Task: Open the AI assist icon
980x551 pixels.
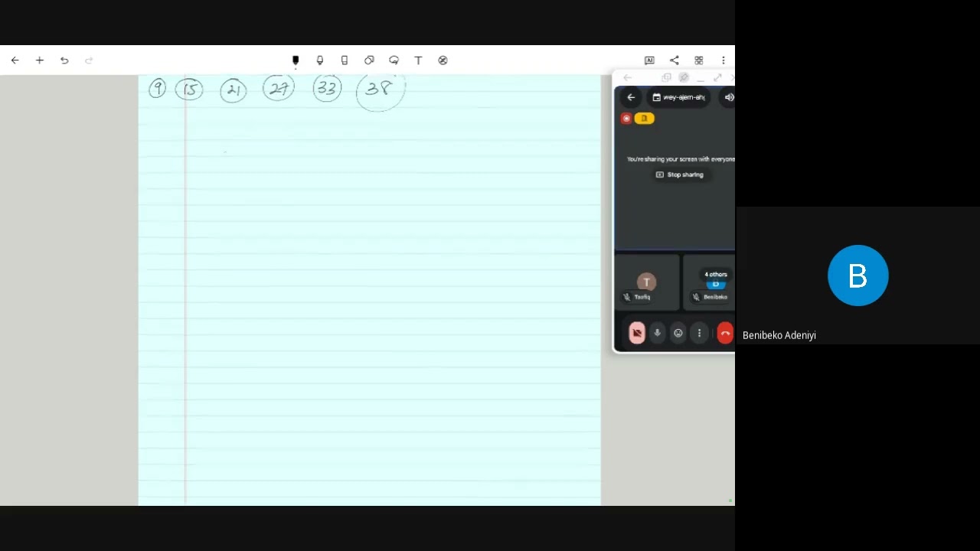Action: click(x=649, y=60)
